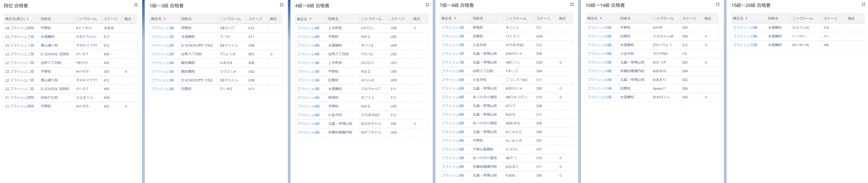Open the フラッシュ11級 link
The width and height of the screenshot is (868, 183).
click(x=599, y=89)
